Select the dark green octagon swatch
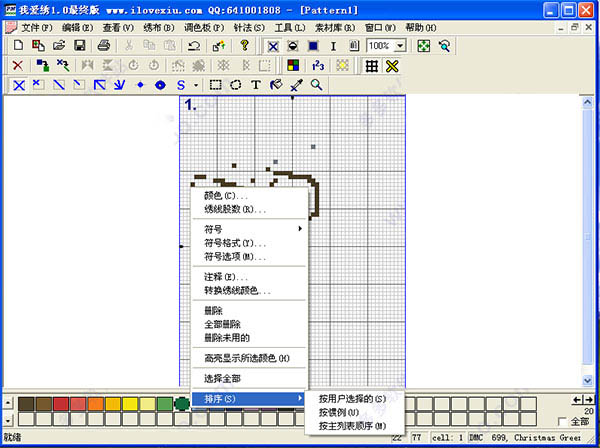 point(182,404)
